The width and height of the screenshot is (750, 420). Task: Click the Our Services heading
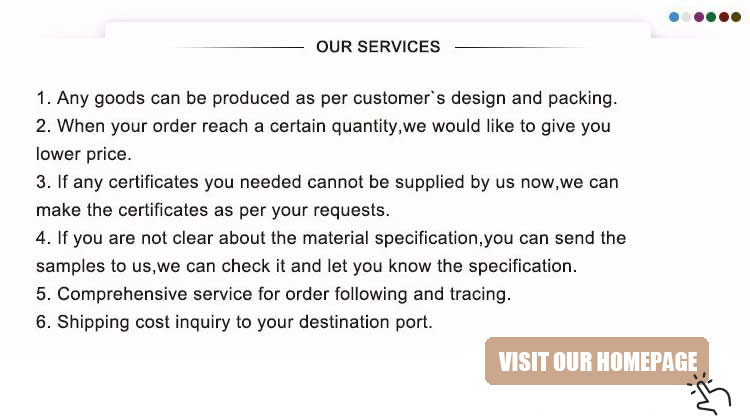point(377,47)
